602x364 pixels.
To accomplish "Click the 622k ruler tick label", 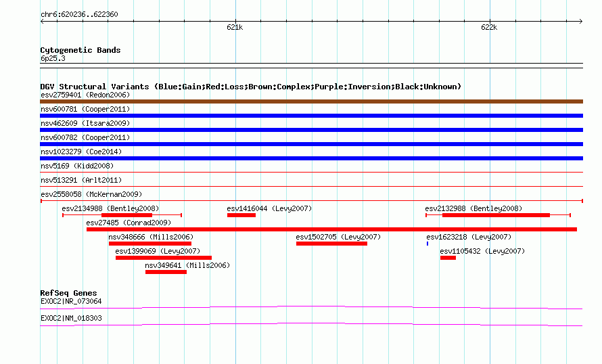I will (x=489, y=27).
